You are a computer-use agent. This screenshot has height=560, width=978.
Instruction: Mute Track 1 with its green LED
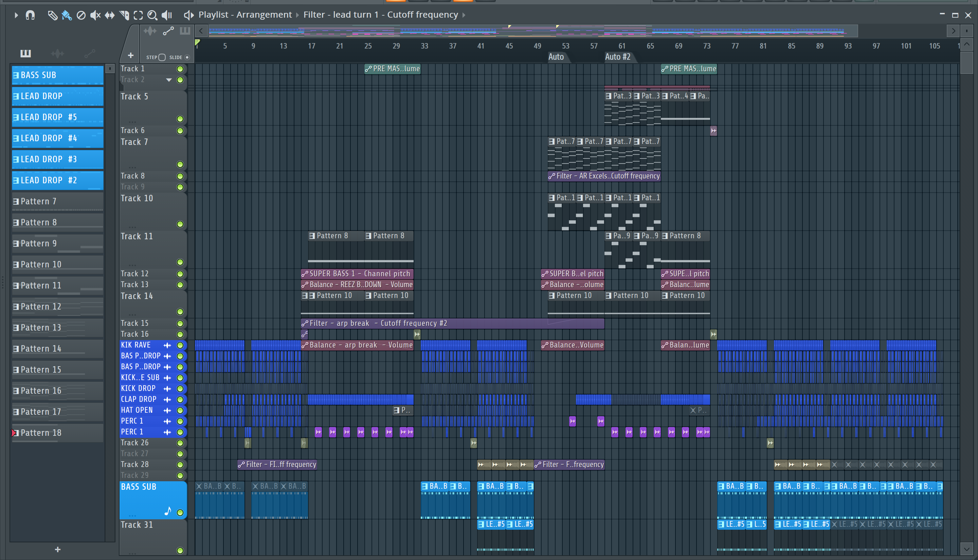[180, 69]
